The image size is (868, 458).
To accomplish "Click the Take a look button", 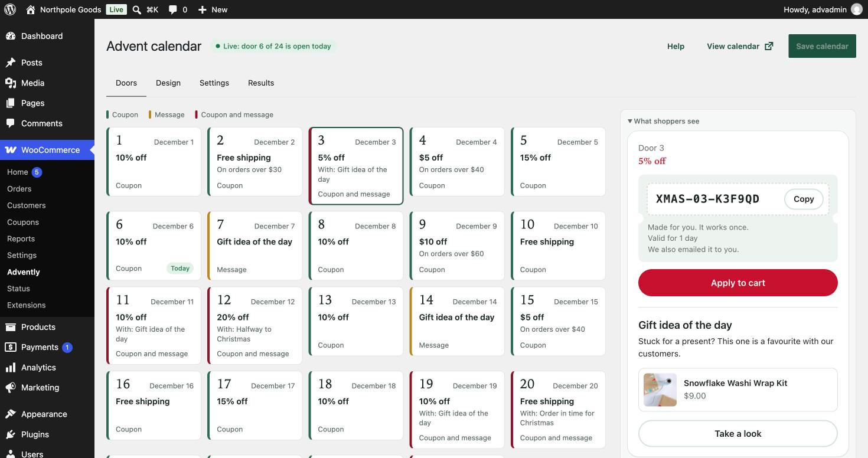I will [738, 433].
